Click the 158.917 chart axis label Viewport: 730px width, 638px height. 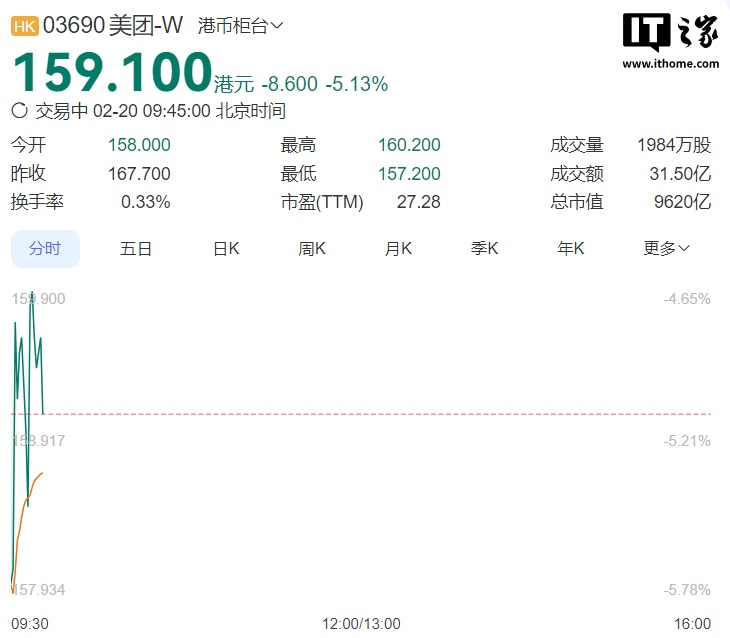[x=38, y=441]
